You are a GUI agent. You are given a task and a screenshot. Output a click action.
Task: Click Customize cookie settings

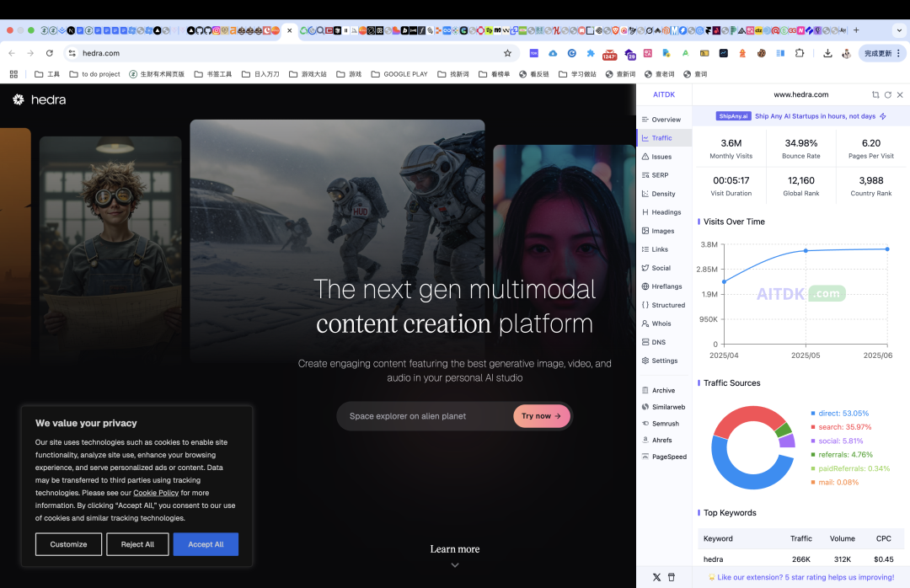coord(68,544)
